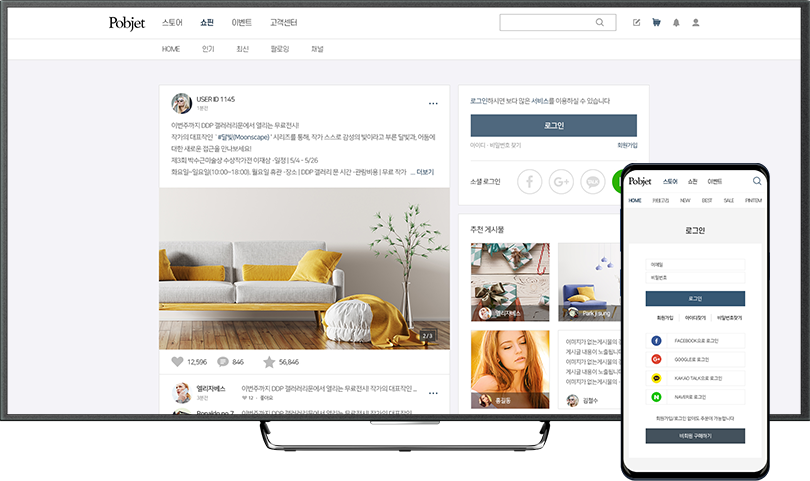Viewport: 810px width, 481px height.
Task: Click the KakaoTalk icon in the phone login list
Action: click(656, 378)
